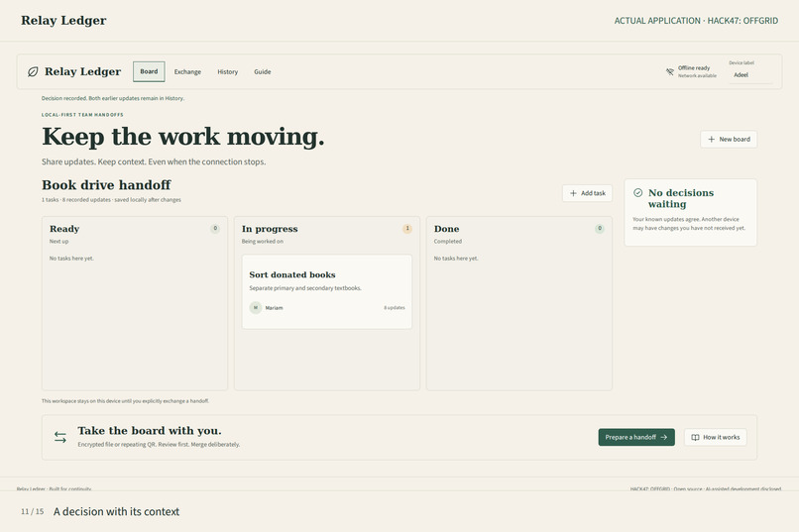Click the plus icon on New board

pos(712,139)
